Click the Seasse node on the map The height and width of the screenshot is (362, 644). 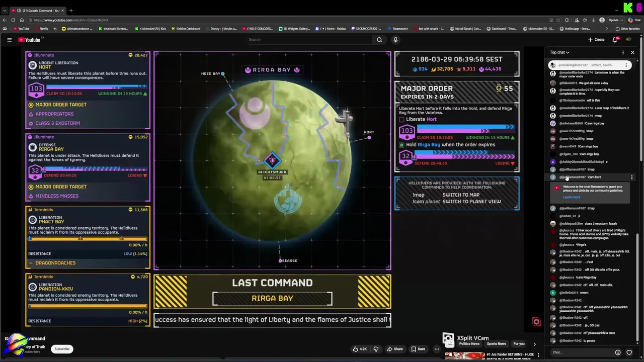(280, 260)
